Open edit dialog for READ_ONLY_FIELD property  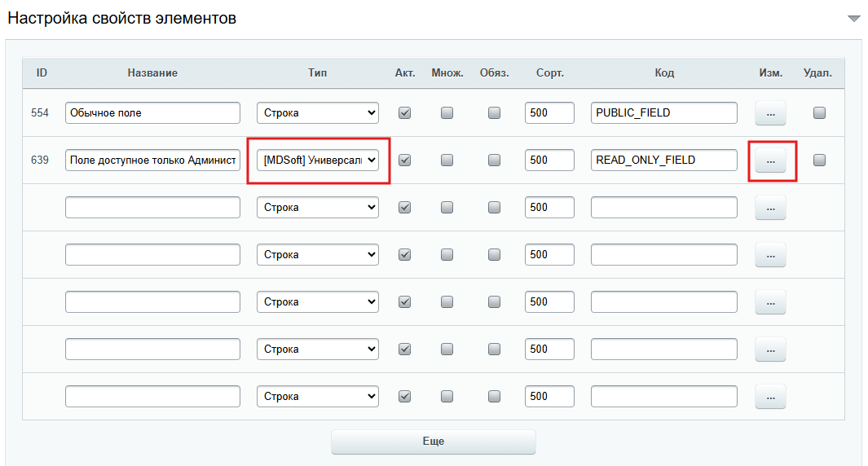(x=770, y=160)
